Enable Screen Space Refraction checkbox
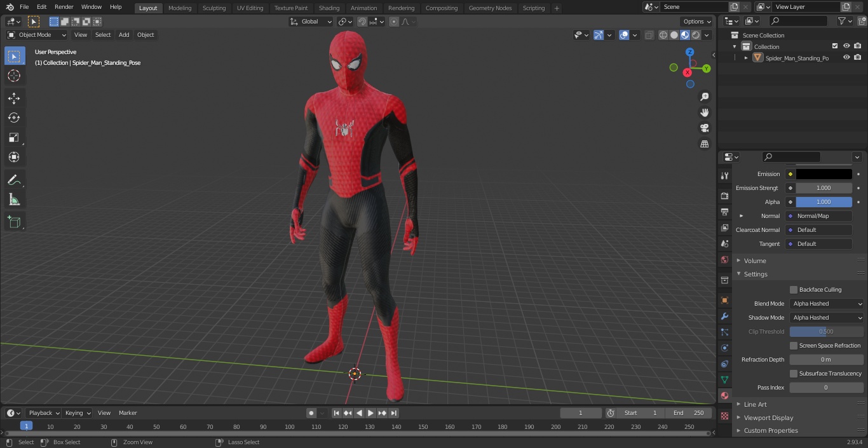The height and width of the screenshot is (448, 868). [x=794, y=346]
